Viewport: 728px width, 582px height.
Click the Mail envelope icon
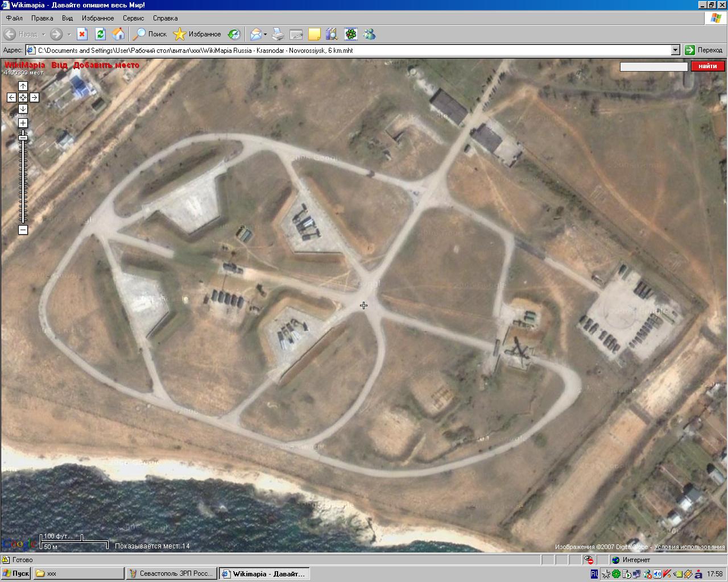[256, 34]
